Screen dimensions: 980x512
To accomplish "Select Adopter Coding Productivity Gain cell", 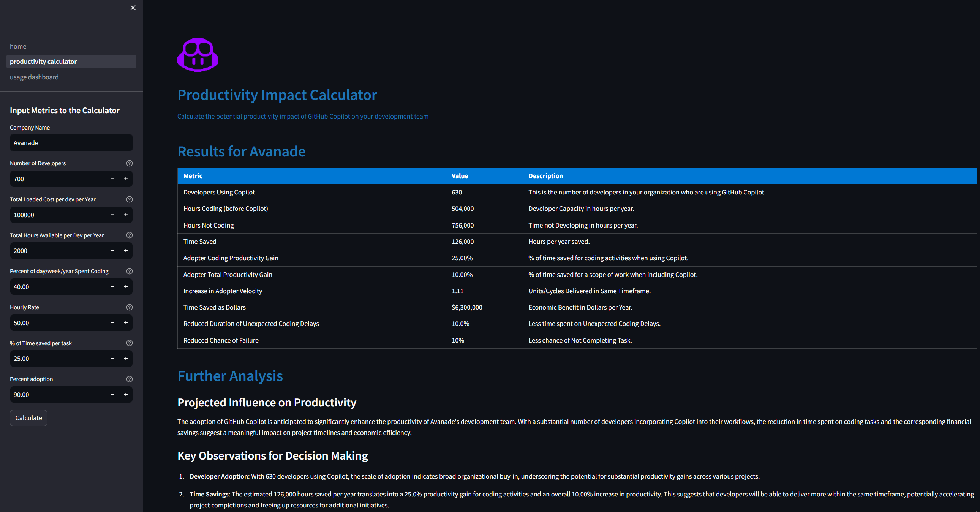I will (x=311, y=258).
